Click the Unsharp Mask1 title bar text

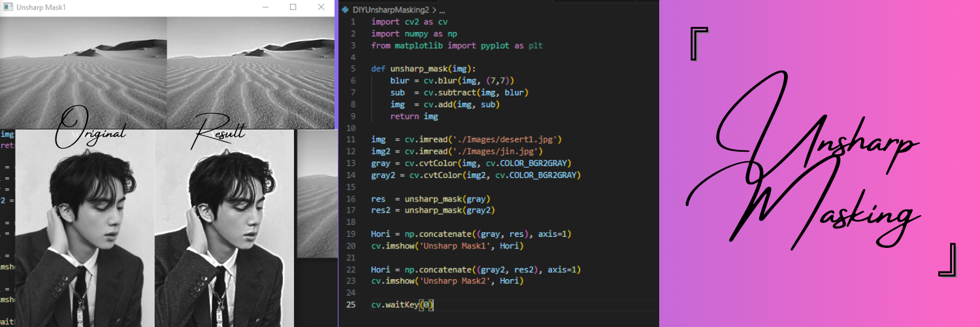[x=41, y=7]
